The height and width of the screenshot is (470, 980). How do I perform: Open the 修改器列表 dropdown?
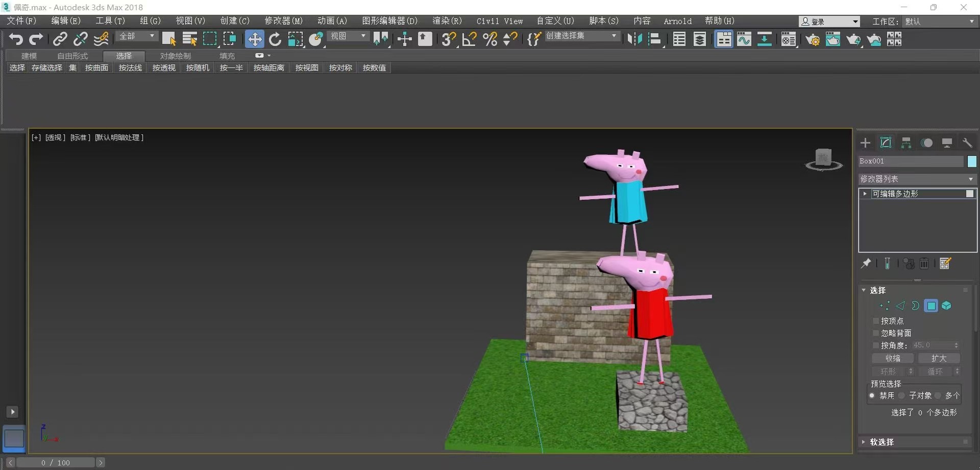click(917, 179)
